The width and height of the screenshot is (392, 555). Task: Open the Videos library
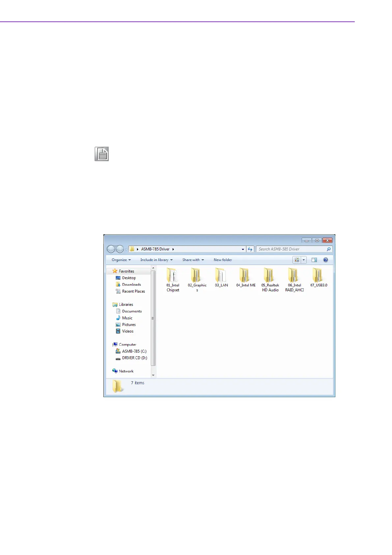[127, 331]
